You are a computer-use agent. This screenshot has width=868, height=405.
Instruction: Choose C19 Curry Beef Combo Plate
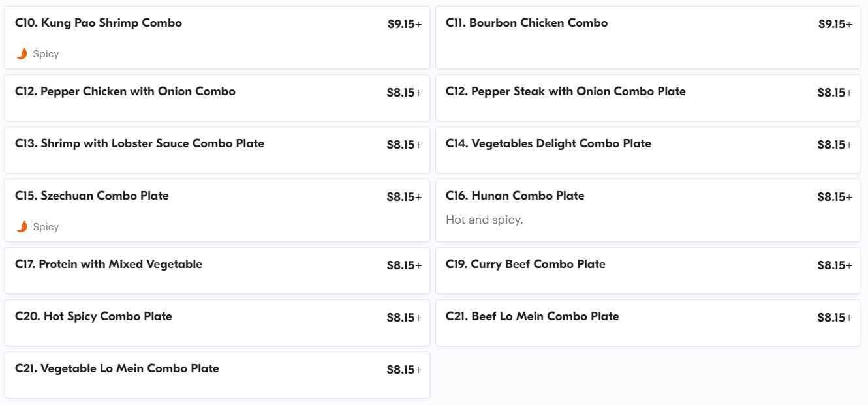525,264
